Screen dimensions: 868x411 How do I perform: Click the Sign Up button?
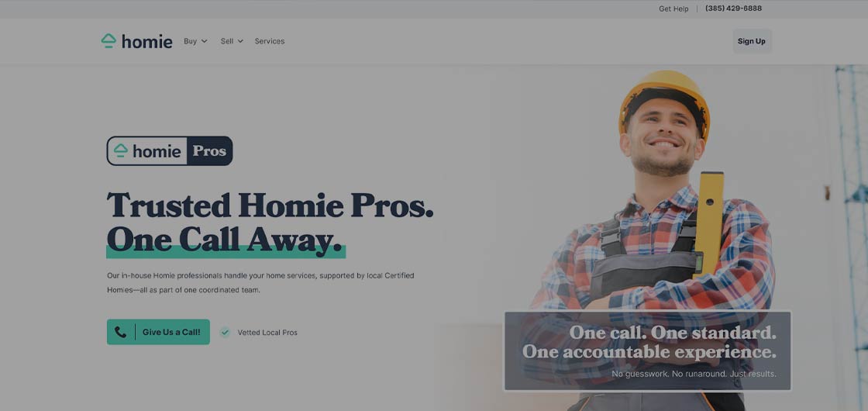pyautogui.click(x=752, y=41)
